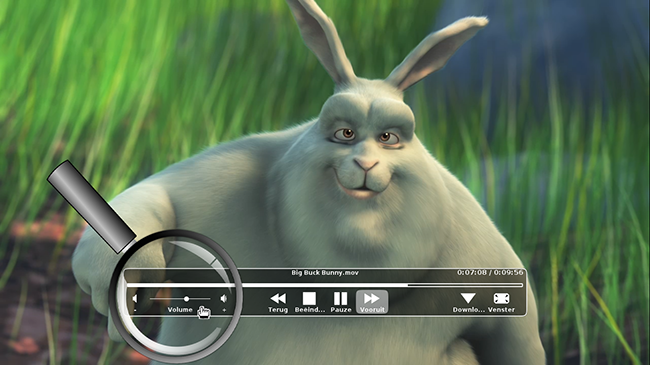This screenshot has width=650, height=365.
Task: Raise volume with the loud speaker icon
Action: point(224,299)
